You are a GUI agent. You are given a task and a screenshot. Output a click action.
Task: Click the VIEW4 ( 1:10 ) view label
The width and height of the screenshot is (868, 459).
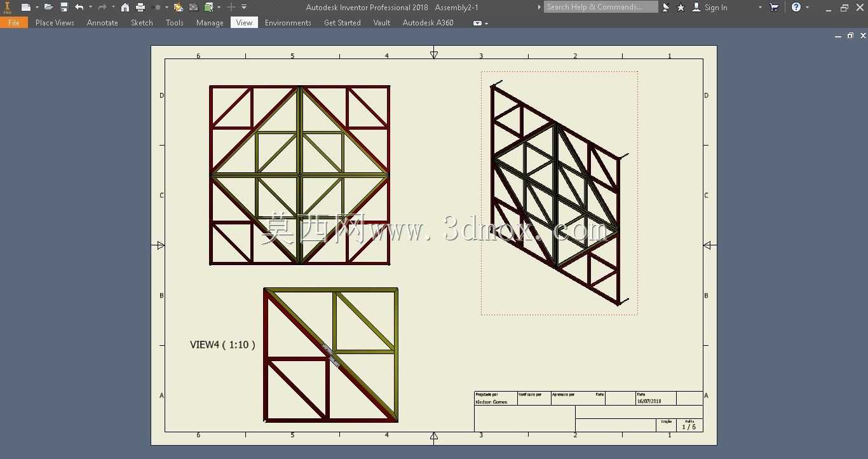click(222, 345)
